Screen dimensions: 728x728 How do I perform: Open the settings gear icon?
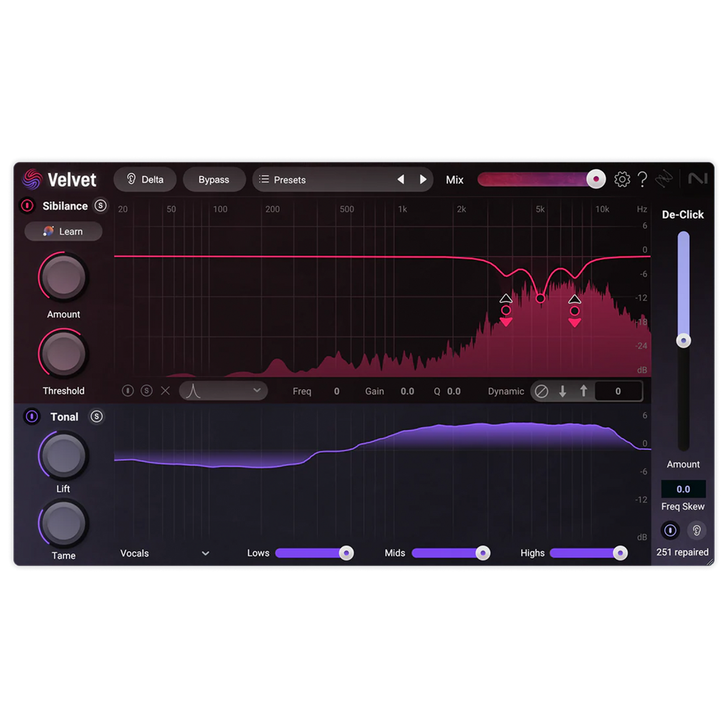click(x=622, y=179)
